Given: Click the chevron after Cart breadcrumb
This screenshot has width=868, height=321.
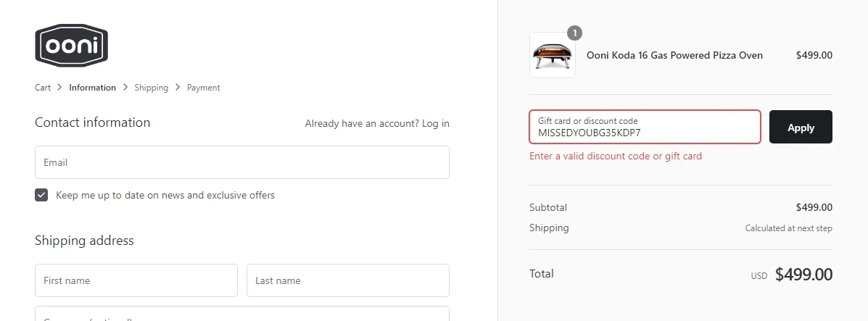Looking at the screenshot, I should click(x=59, y=88).
